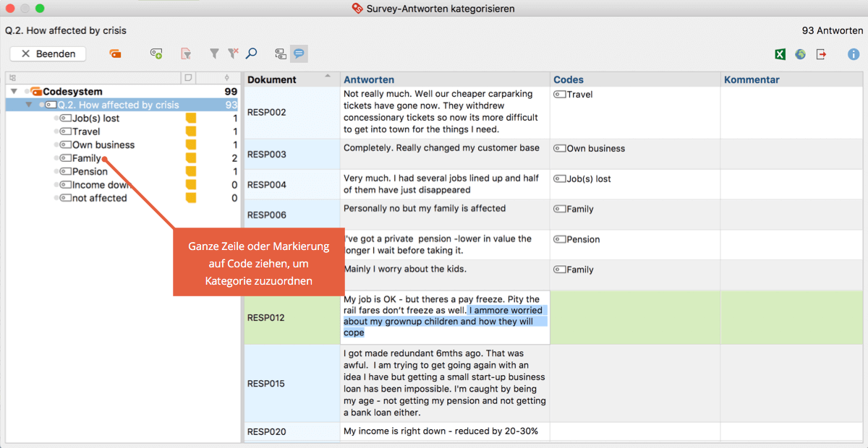
Task: Open the memo icon for Family code
Action: pos(191,158)
